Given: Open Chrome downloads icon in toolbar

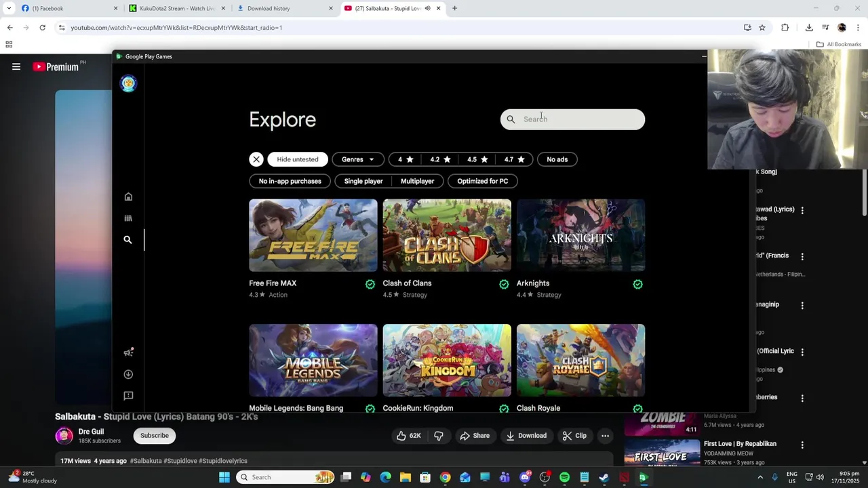Looking at the screenshot, I should click(809, 28).
